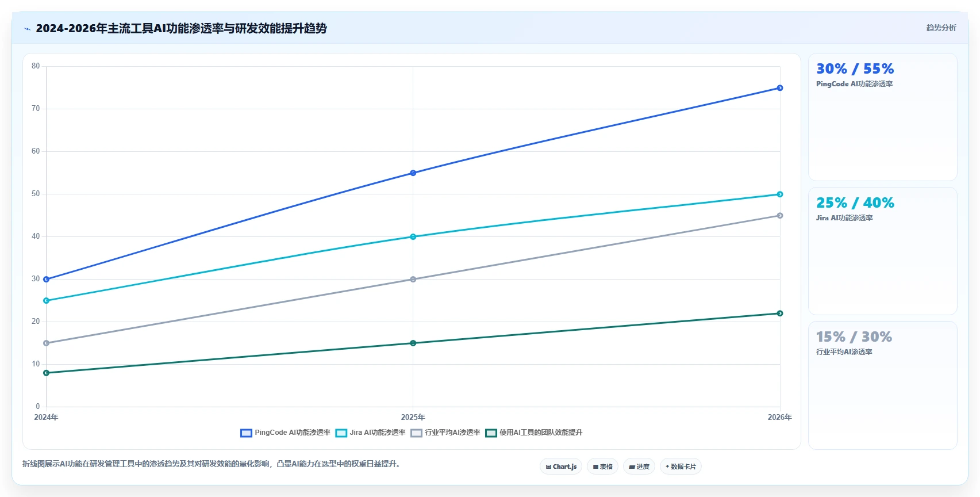Click the chart title 2024-2026年主流工具AI功能渗透率与研发效能提升趋势
Image resolution: width=980 pixels, height=497 pixels.
pyautogui.click(x=181, y=28)
